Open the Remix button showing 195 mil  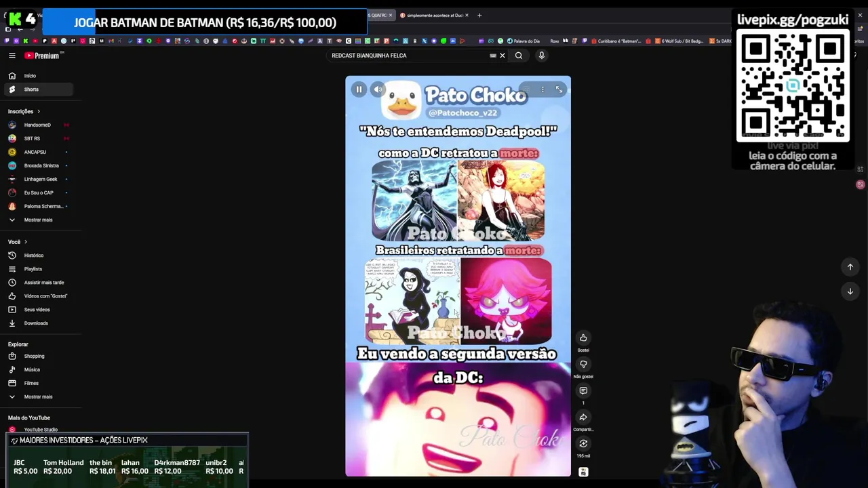583,443
